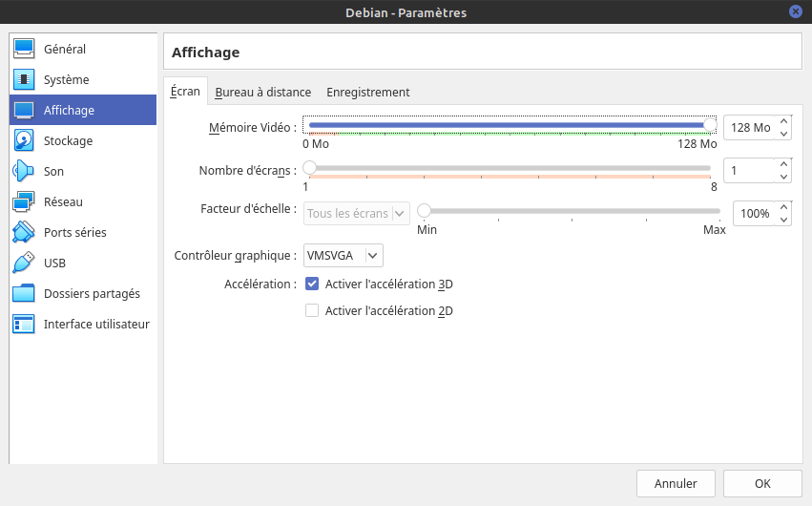
Task: Enable 2D acceleration checkbox
Action: point(312,310)
